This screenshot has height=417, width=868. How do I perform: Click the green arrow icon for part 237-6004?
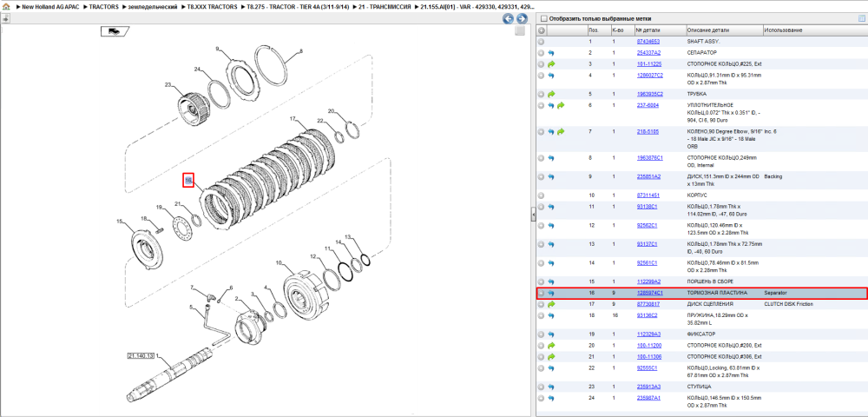[560, 105]
